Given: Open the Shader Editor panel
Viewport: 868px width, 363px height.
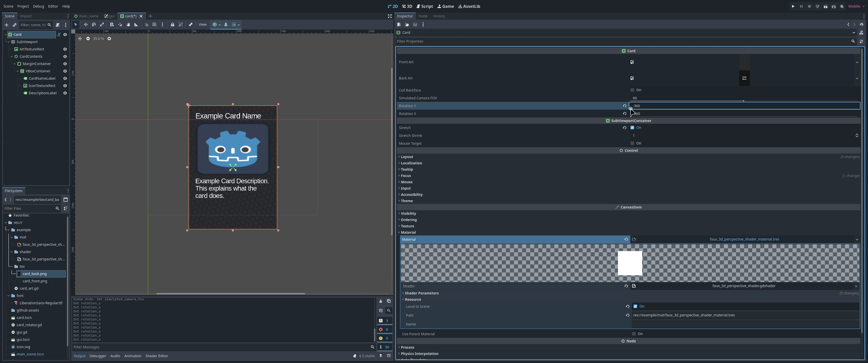Looking at the screenshot, I should pos(157,356).
